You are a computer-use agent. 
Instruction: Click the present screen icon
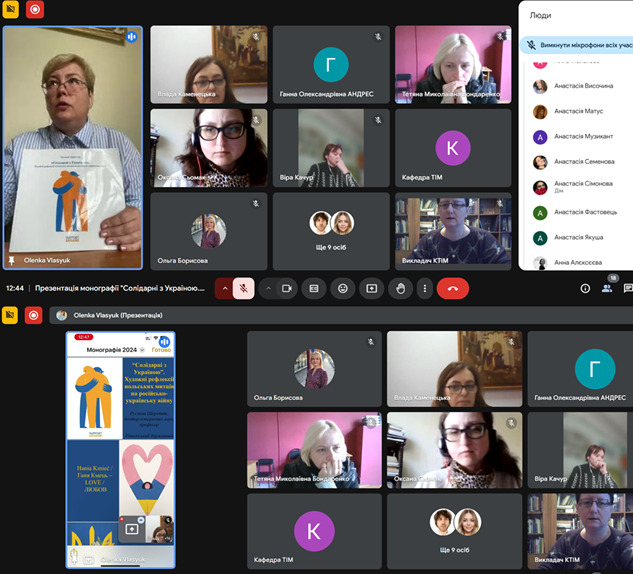click(371, 288)
